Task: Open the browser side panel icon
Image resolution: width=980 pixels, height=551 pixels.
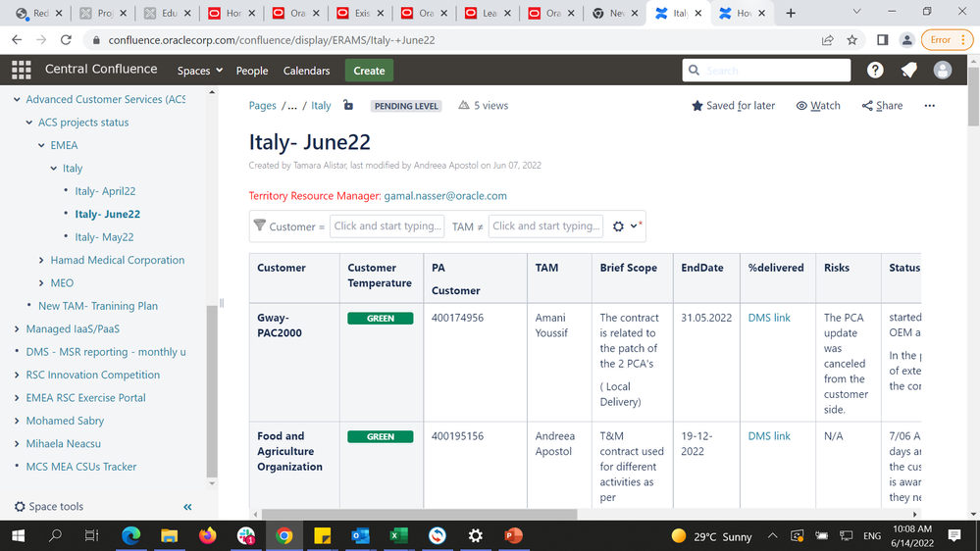Action: tap(883, 40)
